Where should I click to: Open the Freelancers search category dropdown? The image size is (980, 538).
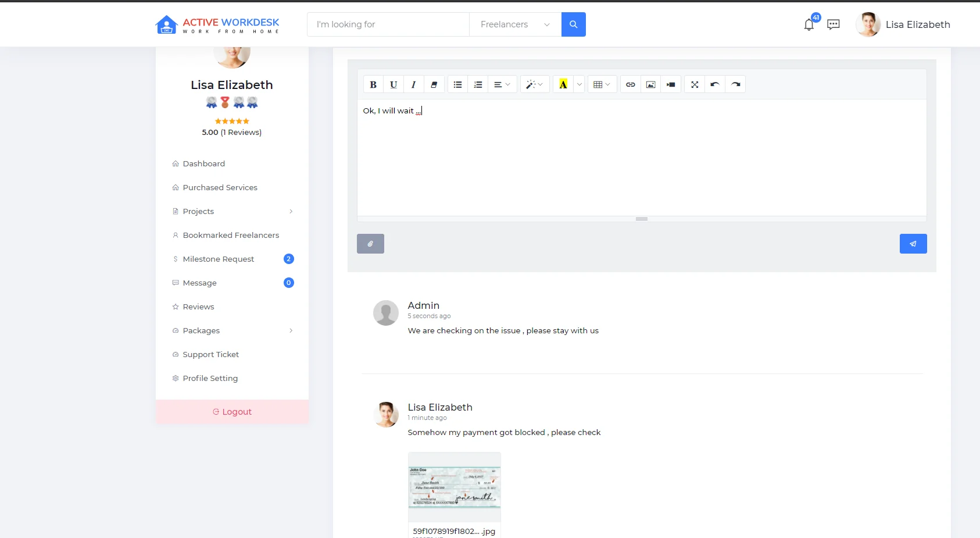515,24
